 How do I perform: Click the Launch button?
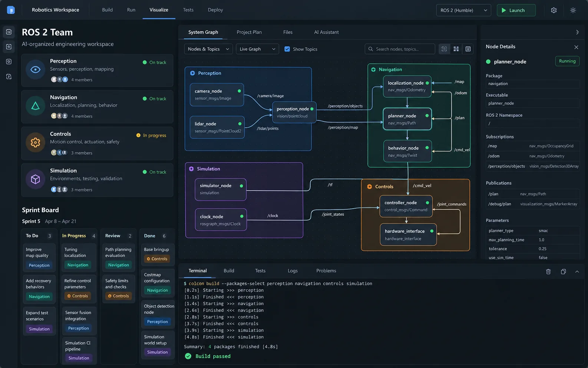pyautogui.click(x=516, y=10)
